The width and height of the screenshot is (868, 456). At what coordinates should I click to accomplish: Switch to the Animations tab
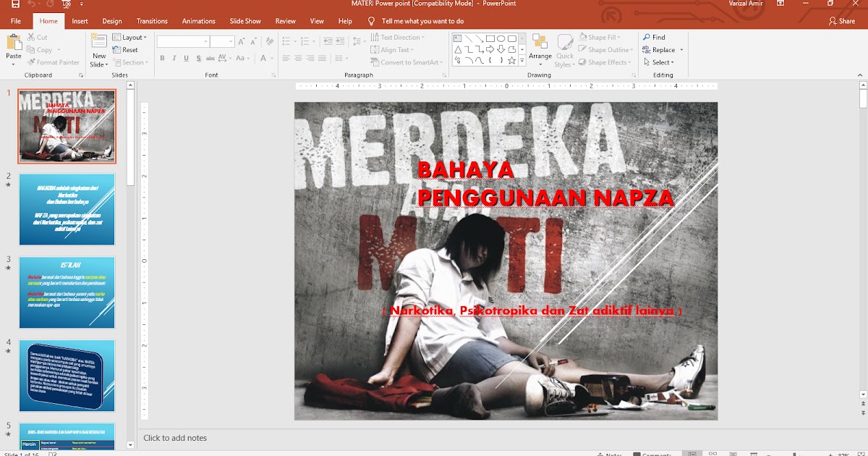(198, 21)
